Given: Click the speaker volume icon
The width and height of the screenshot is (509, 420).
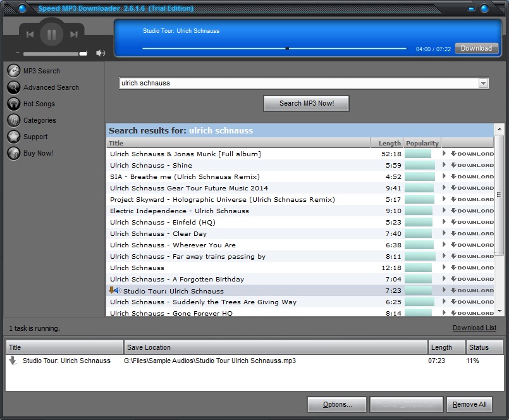Looking at the screenshot, I should (100, 53).
